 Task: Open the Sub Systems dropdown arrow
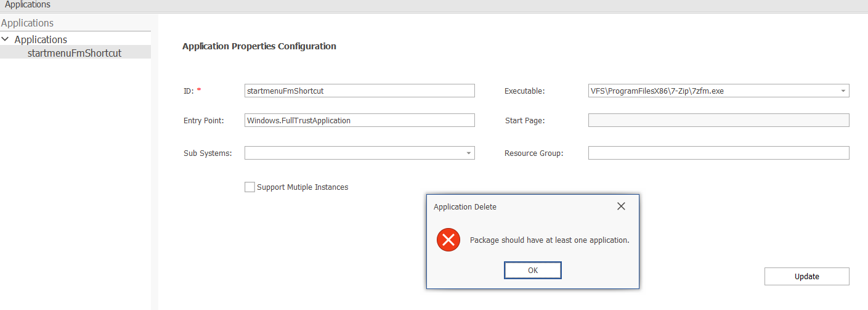pos(468,153)
